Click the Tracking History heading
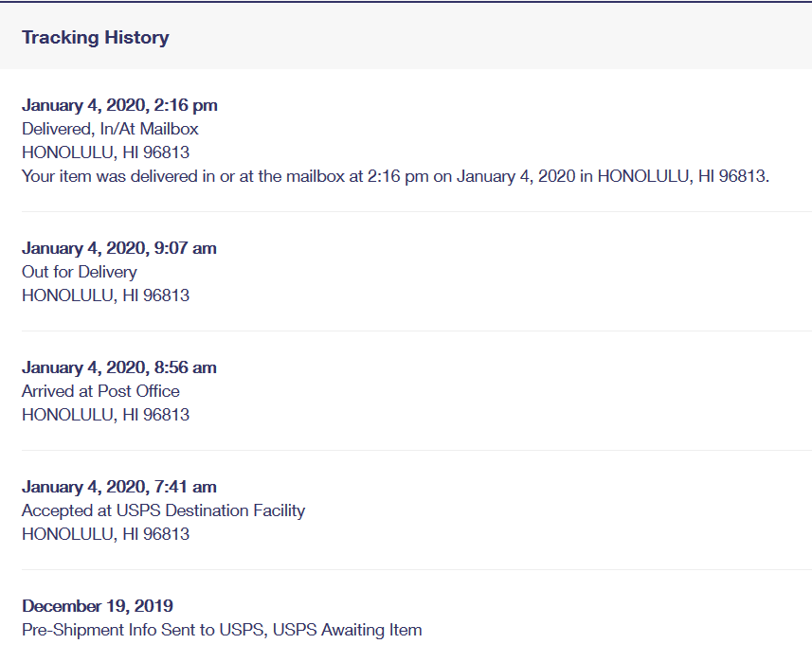This screenshot has width=812, height=662. [96, 38]
